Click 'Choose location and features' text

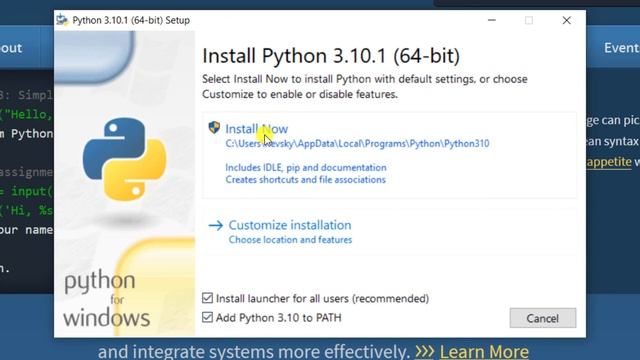point(290,240)
